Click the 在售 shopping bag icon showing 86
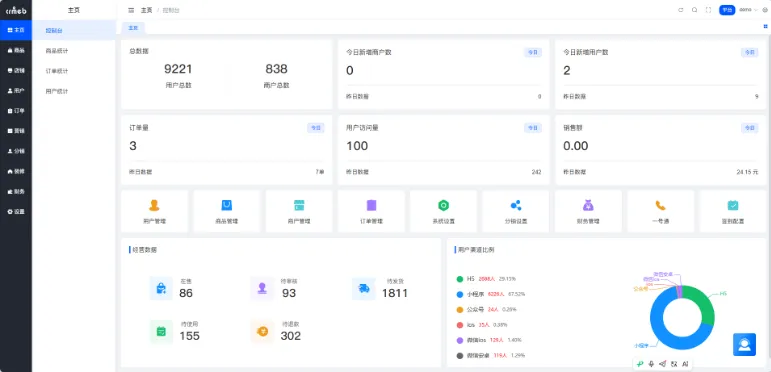Viewport: 771px width, 372px height. (161, 288)
